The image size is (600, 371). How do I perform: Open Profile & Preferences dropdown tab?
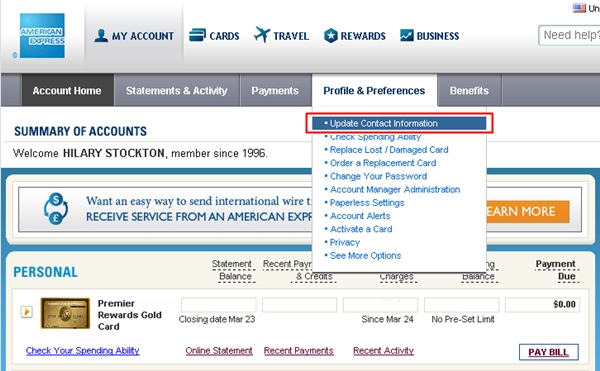374,91
